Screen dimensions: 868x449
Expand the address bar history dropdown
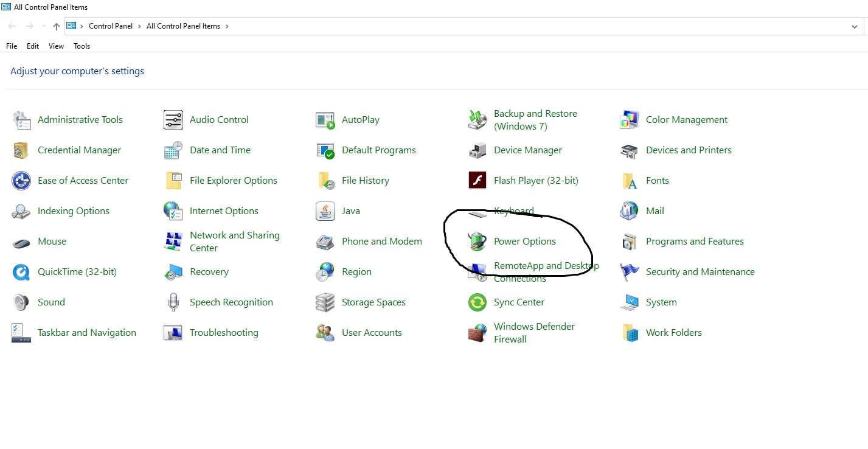[855, 26]
